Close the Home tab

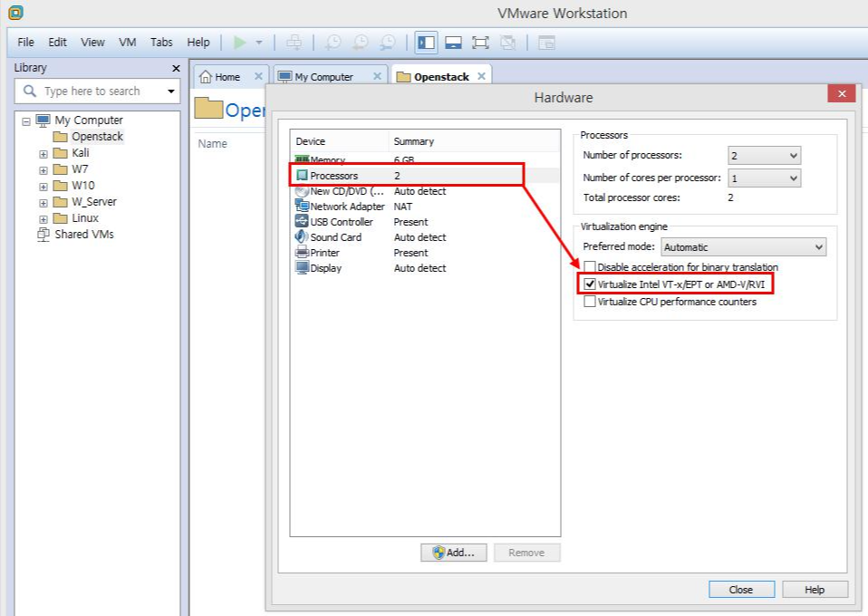click(x=258, y=76)
